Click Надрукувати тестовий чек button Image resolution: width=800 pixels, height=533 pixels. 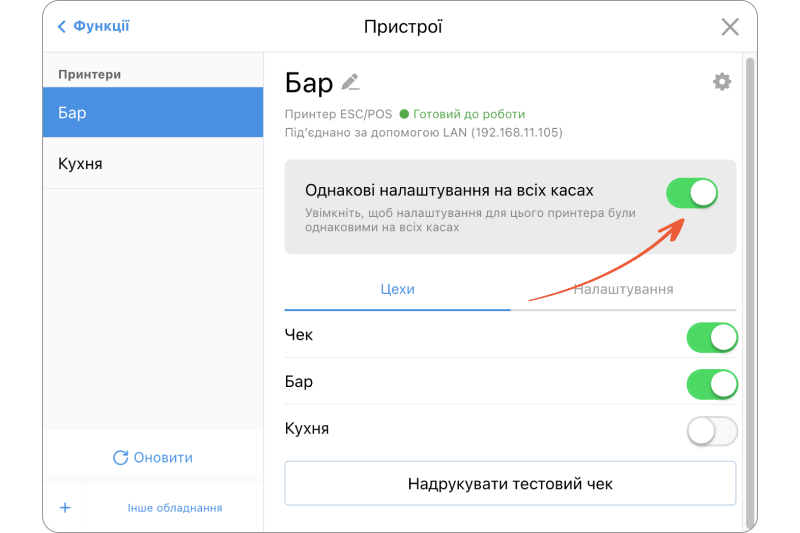(x=510, y=484)
